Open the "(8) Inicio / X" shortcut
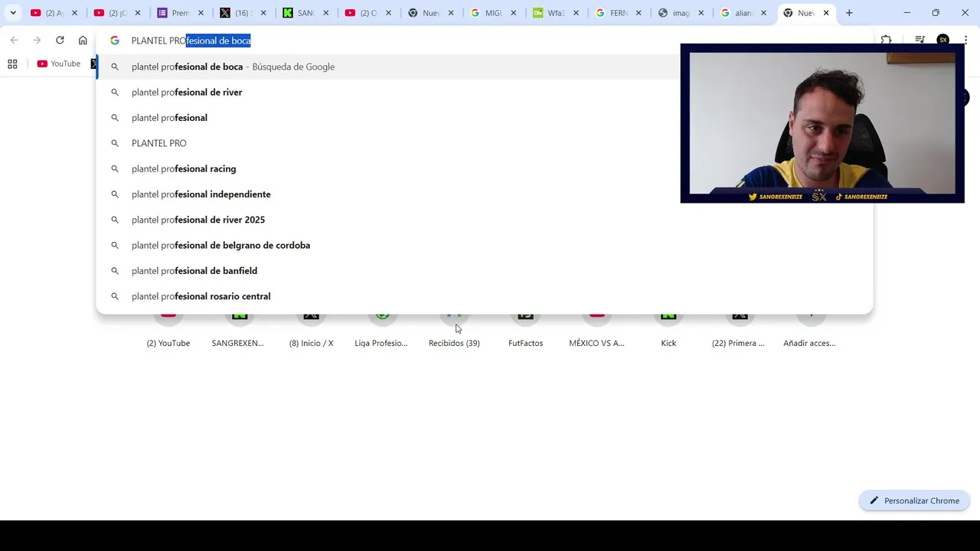The width and height of the screenshot is (980, 551). tap(311, 331)
